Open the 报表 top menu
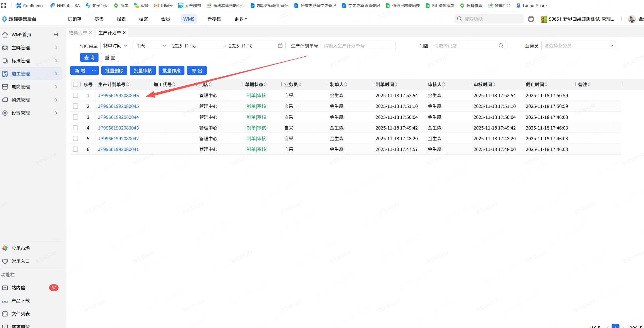Image resolution: width=644 pixels, height=328 pixels. point(121,19)
